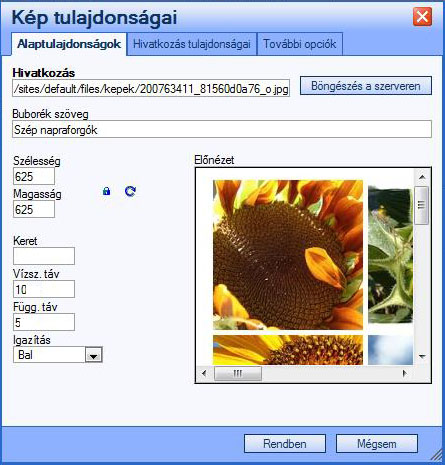Switch to Hivatkozás tulajdonságai tab
Viewport: 445px width, 465px height.
point(192,44)
